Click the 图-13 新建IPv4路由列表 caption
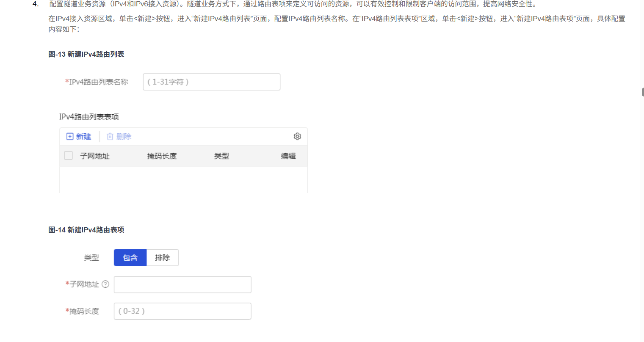The image size is (644, 342). pos(86,54)
